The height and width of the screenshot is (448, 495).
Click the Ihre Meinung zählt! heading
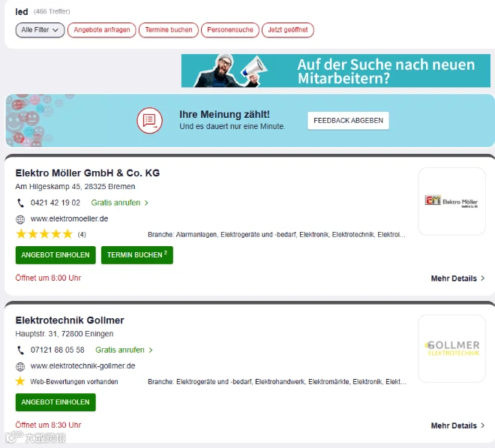point(224,114)
